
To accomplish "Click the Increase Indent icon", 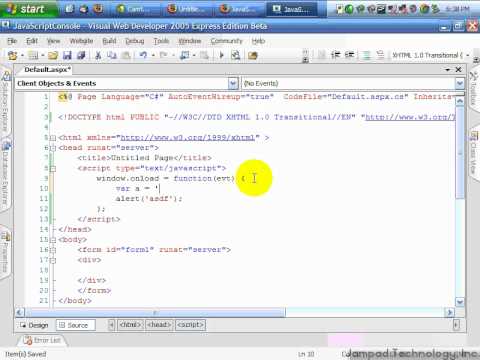I will (x=349, y=55).
